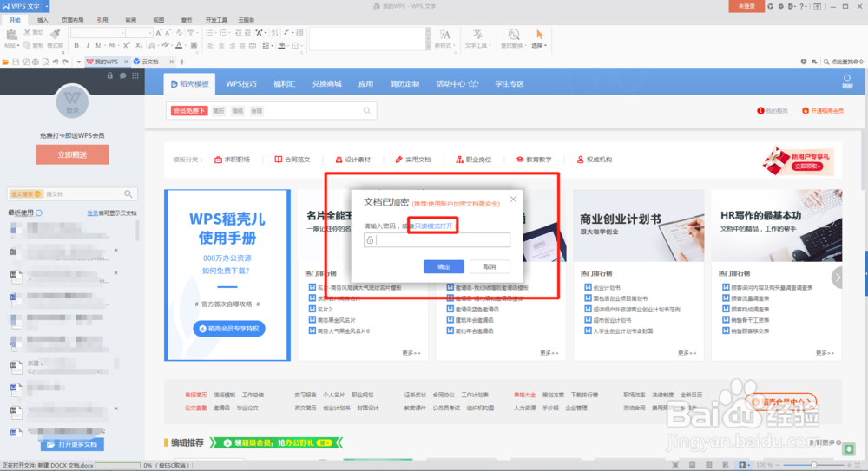Open the quick access toolbar dropdown arrow
Viewport: 868px width, 471px height.
(79, 62)
